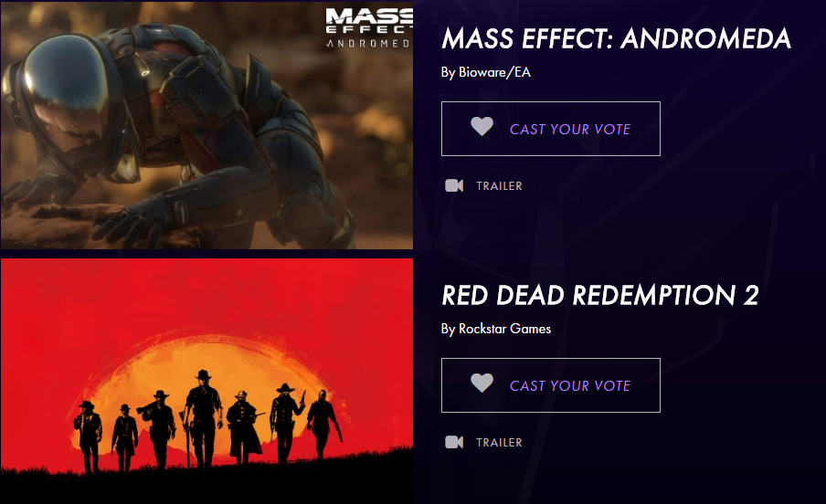Click the MASS EFFECT: ANDROMEDA title heading

pyautogui.click(x=616, y=38)
